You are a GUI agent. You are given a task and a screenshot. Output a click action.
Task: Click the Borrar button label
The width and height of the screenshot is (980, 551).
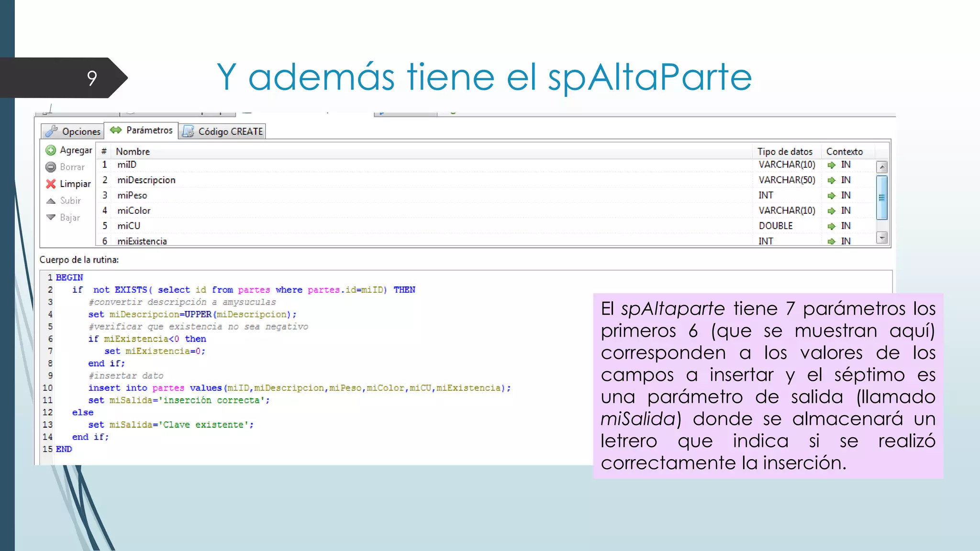coord(72,167)
